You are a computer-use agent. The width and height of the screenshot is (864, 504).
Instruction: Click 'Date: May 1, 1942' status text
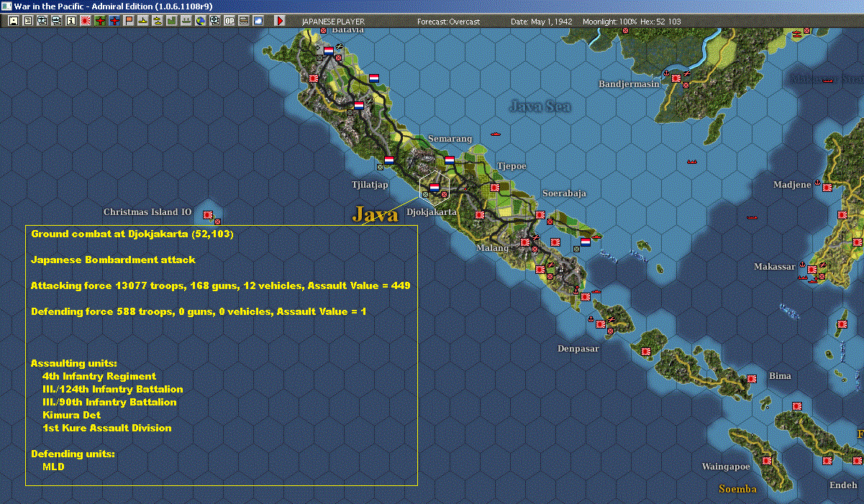[x=542, y=22]
